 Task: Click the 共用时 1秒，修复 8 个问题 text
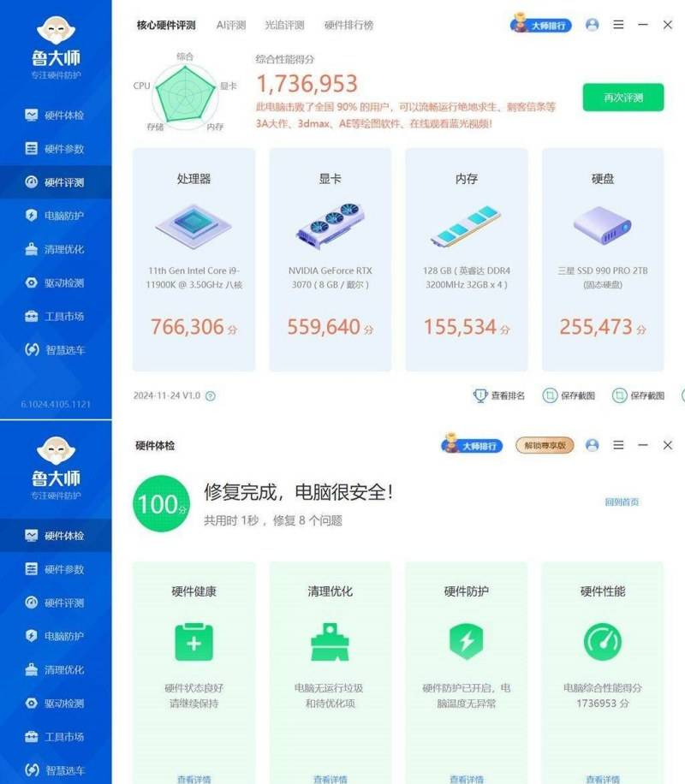point(273,520)
